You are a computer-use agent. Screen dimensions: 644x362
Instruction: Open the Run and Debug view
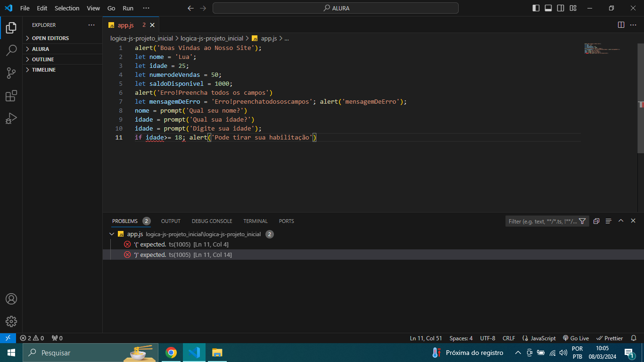point(11,118)
